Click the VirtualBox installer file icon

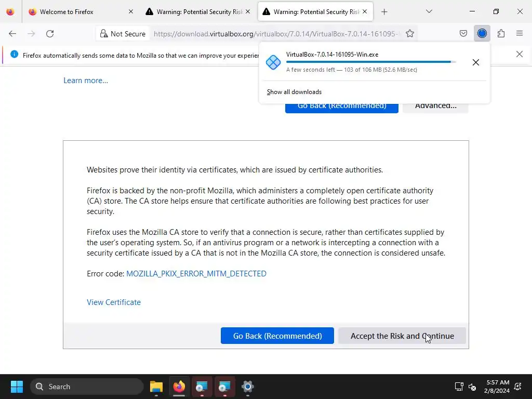[x=273, y=62]
